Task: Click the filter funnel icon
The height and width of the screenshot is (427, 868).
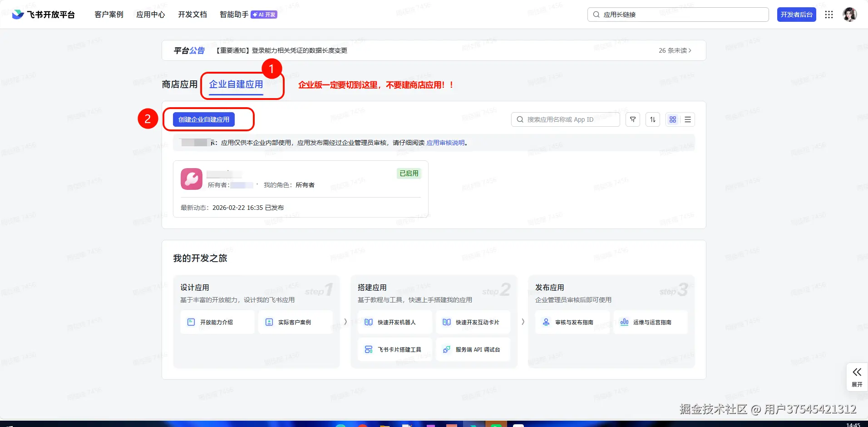Action: (x=633, y=119)
